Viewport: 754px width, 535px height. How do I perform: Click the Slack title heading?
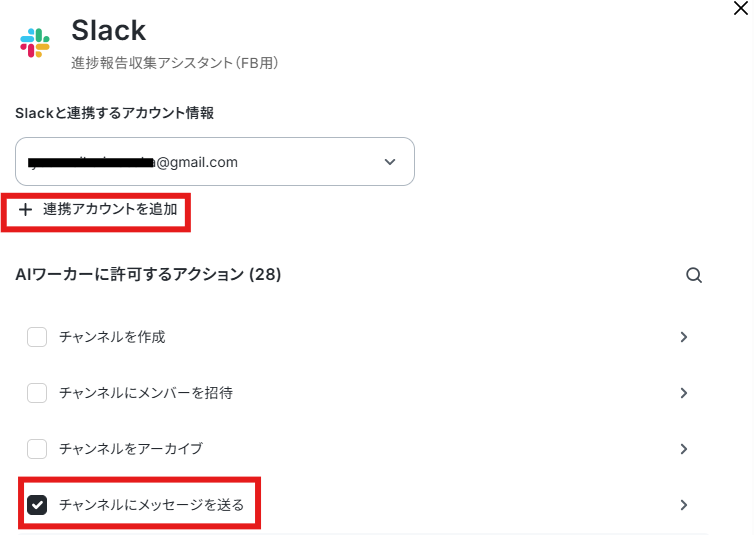(109, 30)
